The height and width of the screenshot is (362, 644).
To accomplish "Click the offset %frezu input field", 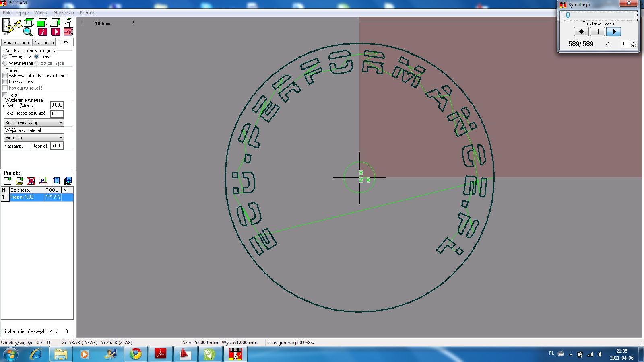I will [57, 105].
